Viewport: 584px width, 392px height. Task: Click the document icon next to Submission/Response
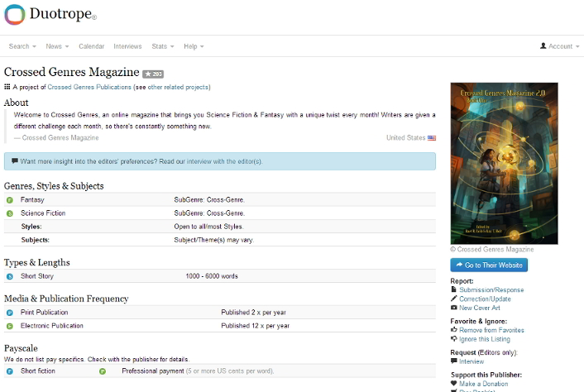[453, 289]
